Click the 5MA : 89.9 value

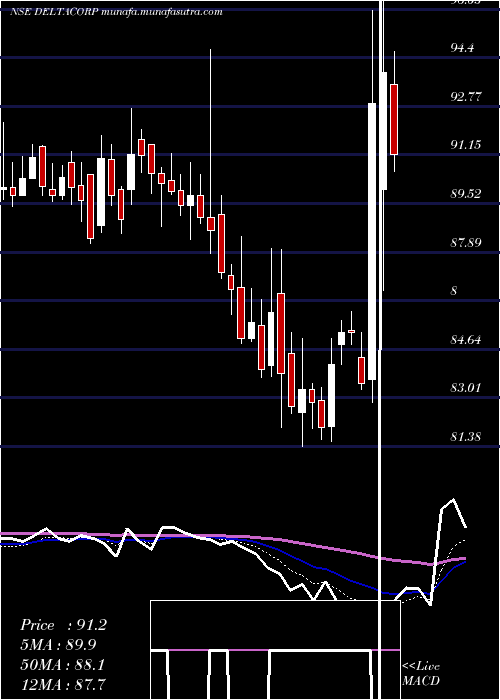coord(58,645)
